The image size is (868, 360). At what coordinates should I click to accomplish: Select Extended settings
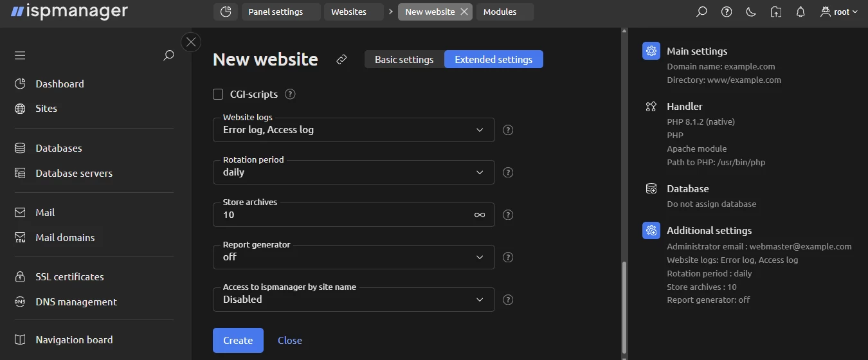tap(494, 59)
